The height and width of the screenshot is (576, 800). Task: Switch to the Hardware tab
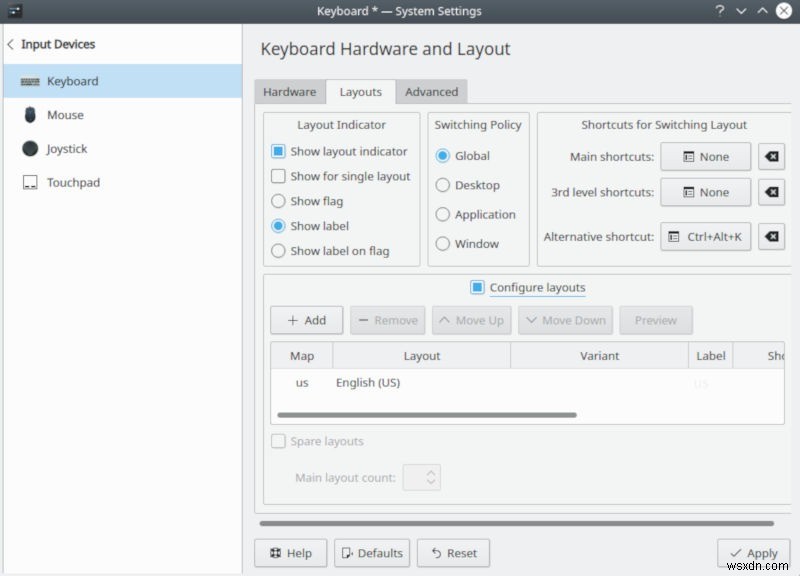point(290,92)
